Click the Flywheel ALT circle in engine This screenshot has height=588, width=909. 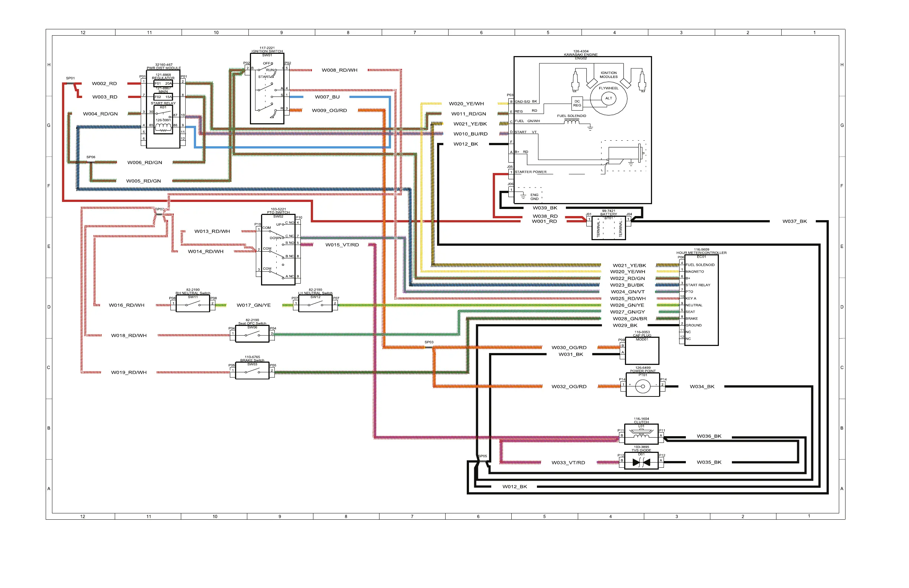(609, 98)
